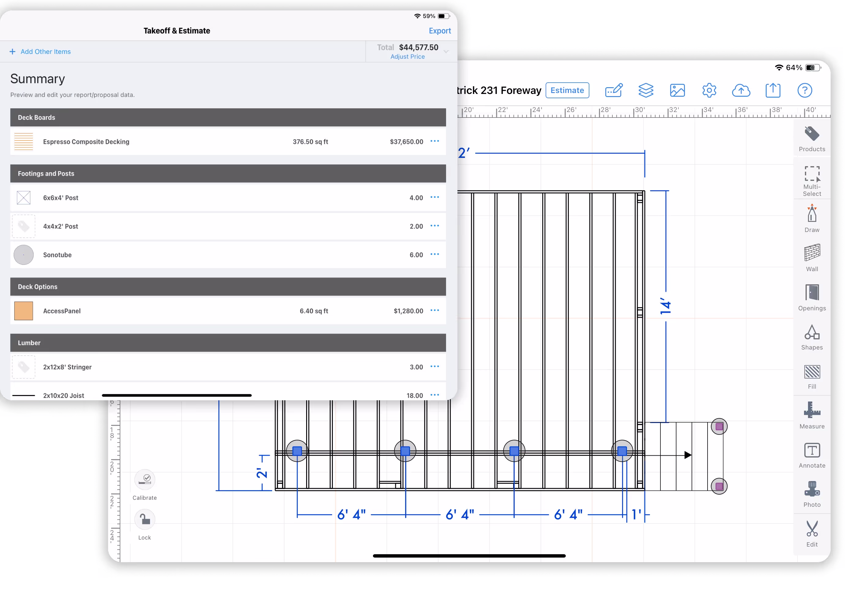Click the Export link
This screenshot has height=594, width=868.
tap(439, 31)
